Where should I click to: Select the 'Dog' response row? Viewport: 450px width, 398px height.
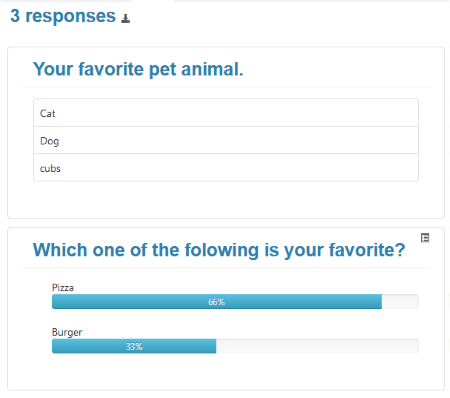tap(226, 140)
